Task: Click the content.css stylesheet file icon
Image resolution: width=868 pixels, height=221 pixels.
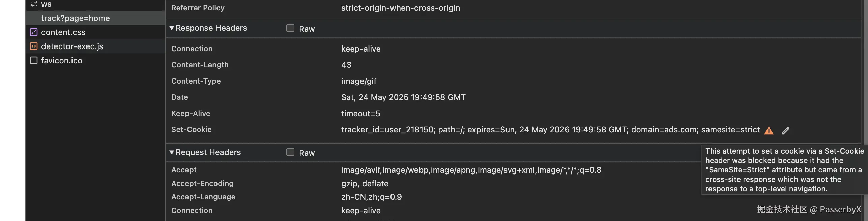Action: pyautogui.click(x=34, y=32)
